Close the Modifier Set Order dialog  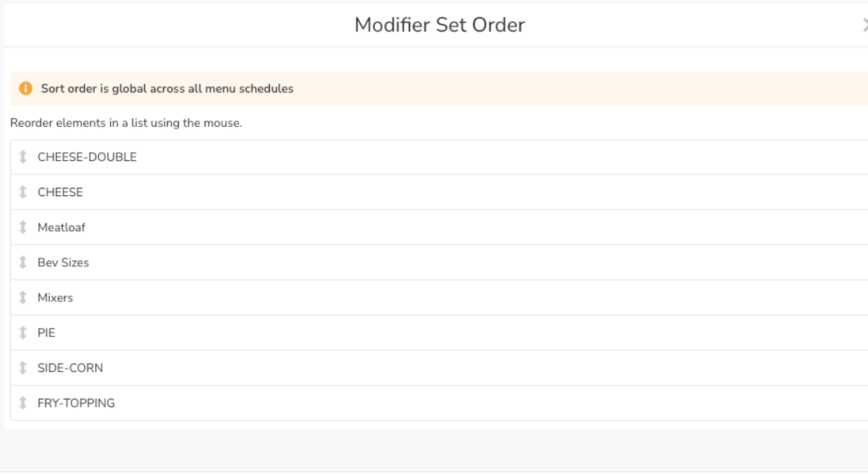point(865,25)
